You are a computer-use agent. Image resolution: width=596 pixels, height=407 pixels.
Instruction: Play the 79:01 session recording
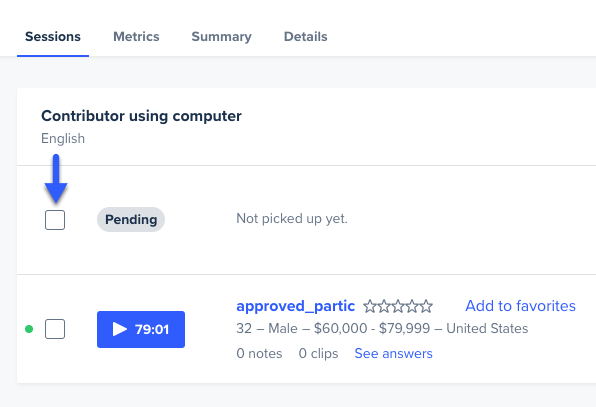coord(141,329)
